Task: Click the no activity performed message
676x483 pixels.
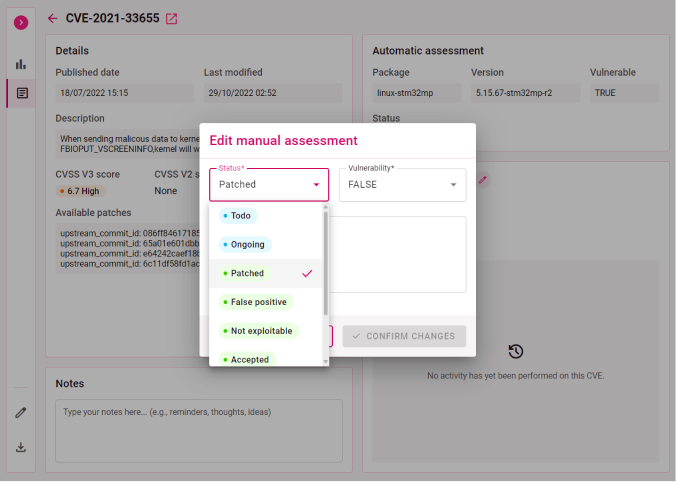Action: (516, 376)
